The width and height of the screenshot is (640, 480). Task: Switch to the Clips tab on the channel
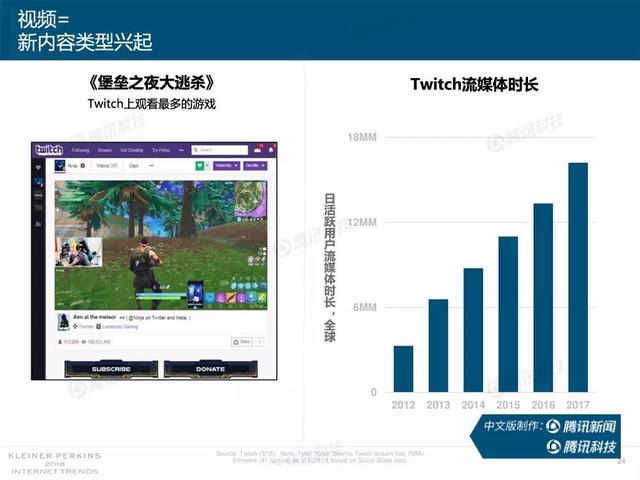[133, 166]
